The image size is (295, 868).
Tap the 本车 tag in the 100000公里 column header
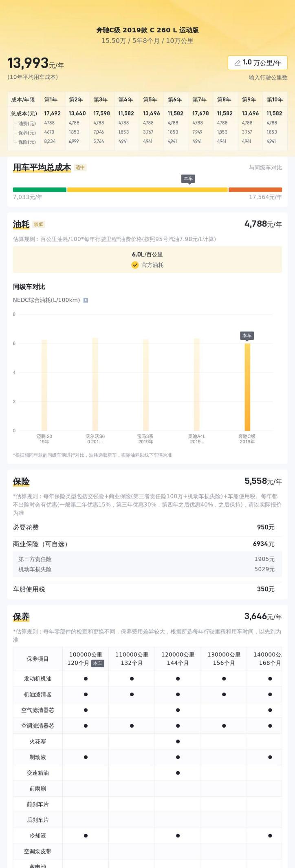tap(98, 663)
